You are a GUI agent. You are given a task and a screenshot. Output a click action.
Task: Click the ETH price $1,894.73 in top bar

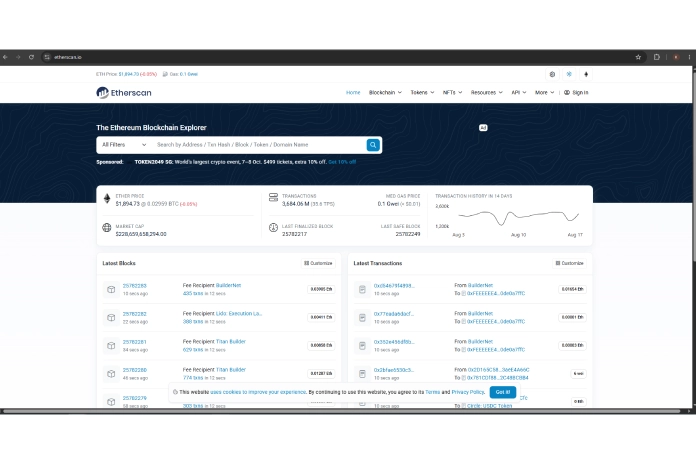[x=129, y=74]
